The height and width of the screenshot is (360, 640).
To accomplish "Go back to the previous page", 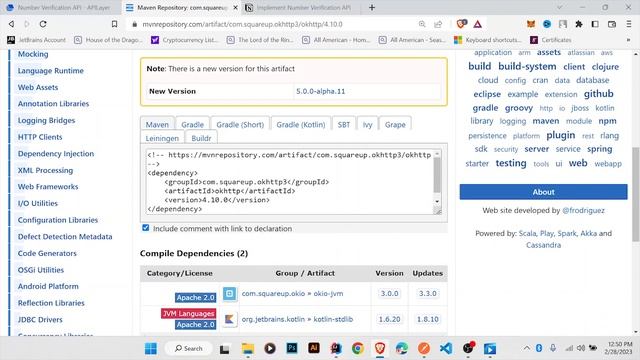I will 11,24.
